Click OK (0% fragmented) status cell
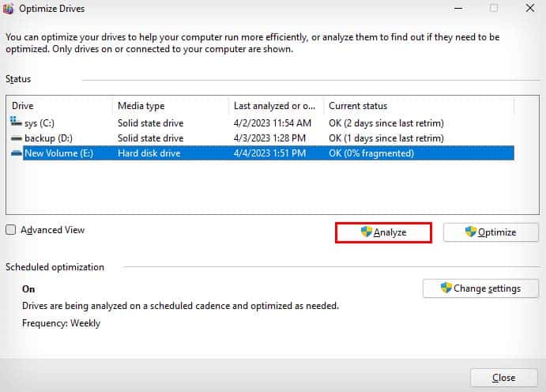This screenshot has width=546, height=392. click(371, 153)
